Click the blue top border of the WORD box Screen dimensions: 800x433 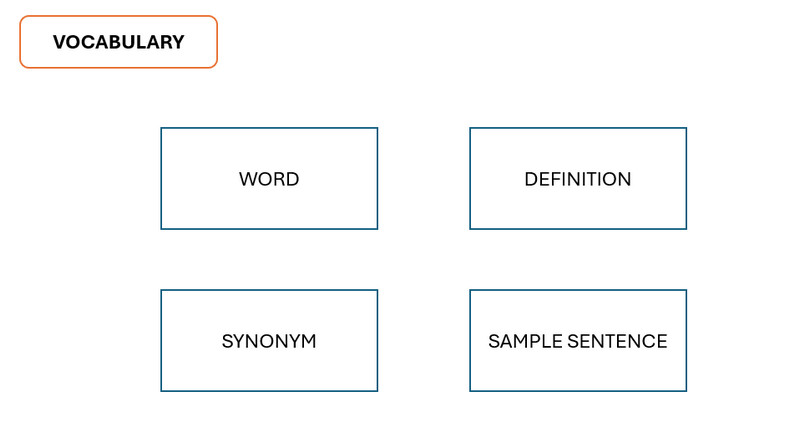(x=269, y=128)
